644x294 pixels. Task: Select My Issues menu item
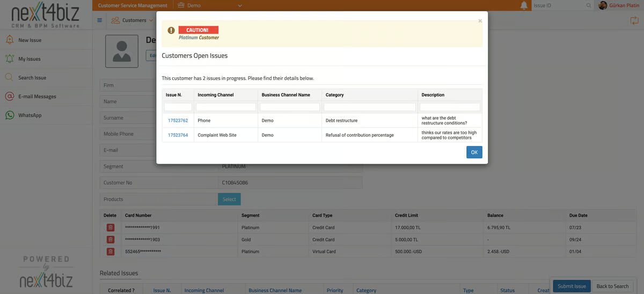point(30,59)
